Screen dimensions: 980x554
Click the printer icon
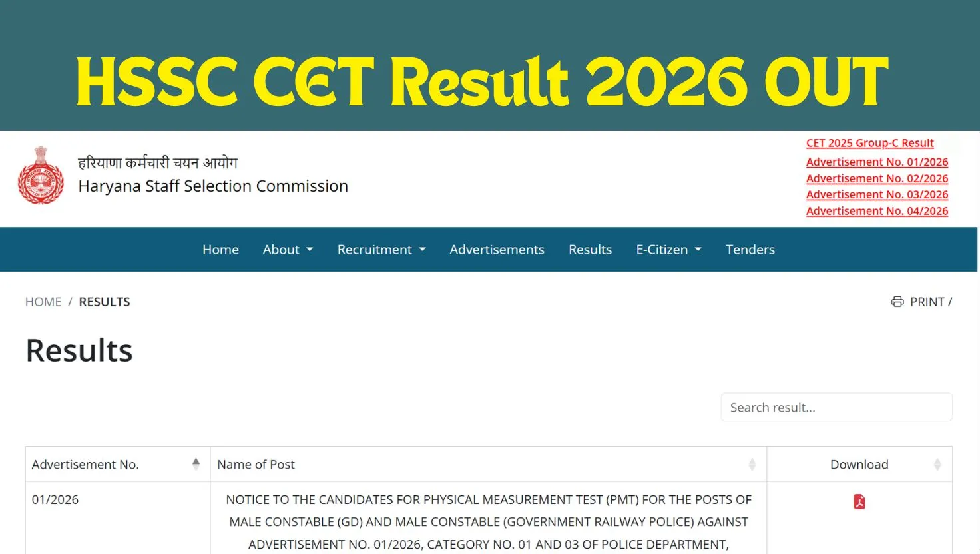coord(897,302)
